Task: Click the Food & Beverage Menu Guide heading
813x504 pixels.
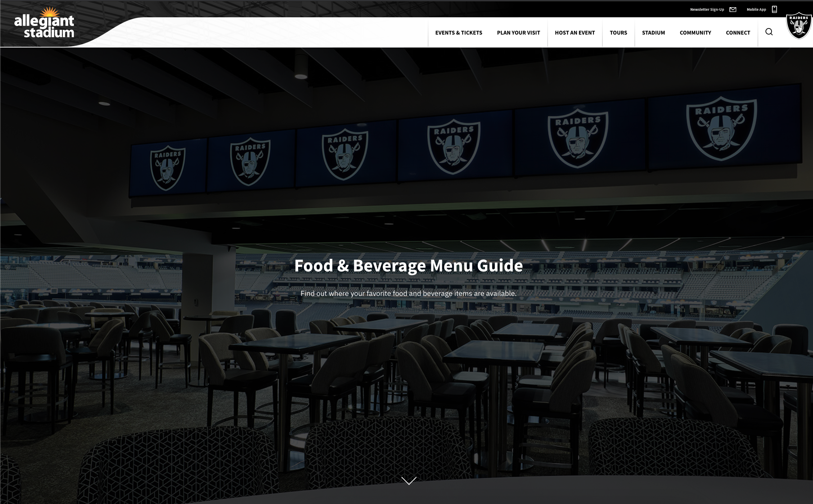Action: (x=408, y=266)
